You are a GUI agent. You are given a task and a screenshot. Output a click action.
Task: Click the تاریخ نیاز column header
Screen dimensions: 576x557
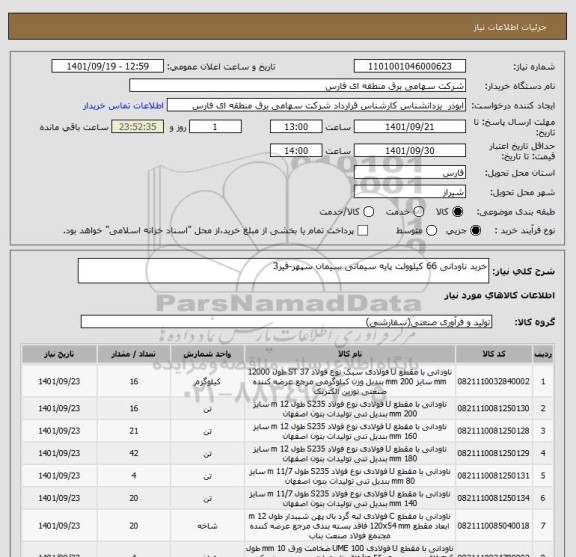tap(59, 354)
